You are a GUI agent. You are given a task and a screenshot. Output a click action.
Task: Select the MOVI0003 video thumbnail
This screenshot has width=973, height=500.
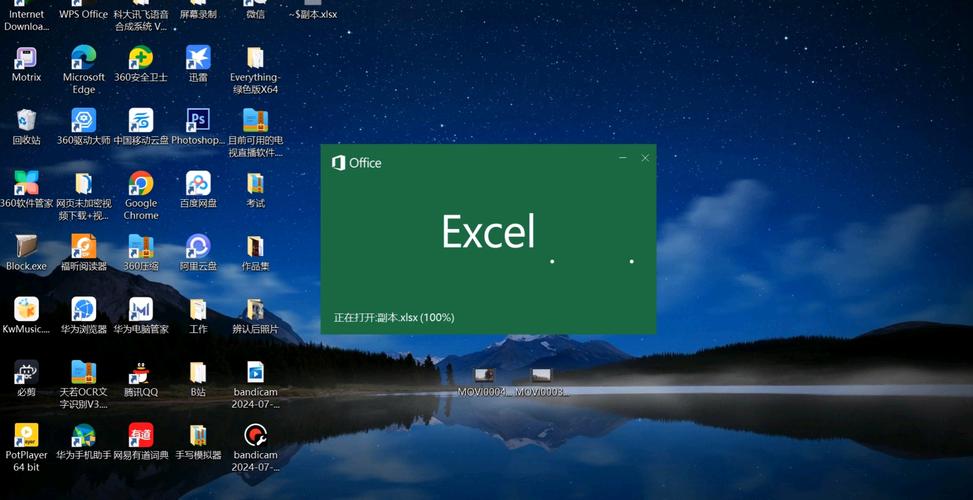pyautogui.click(x=541, y=383)
